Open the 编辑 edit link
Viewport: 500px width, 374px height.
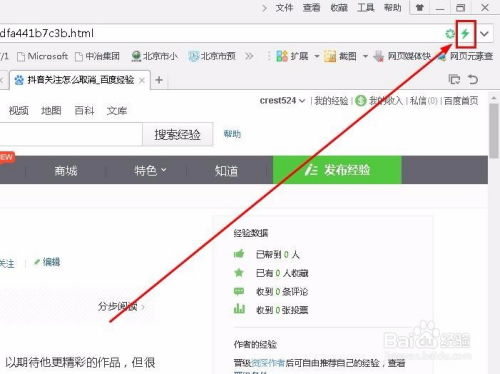point(47,262)
